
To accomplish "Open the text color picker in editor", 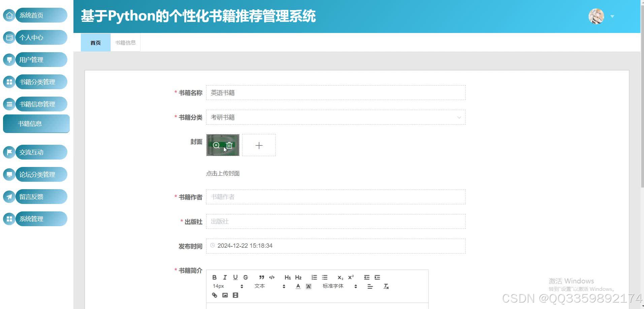I will (x=298, y=286).
